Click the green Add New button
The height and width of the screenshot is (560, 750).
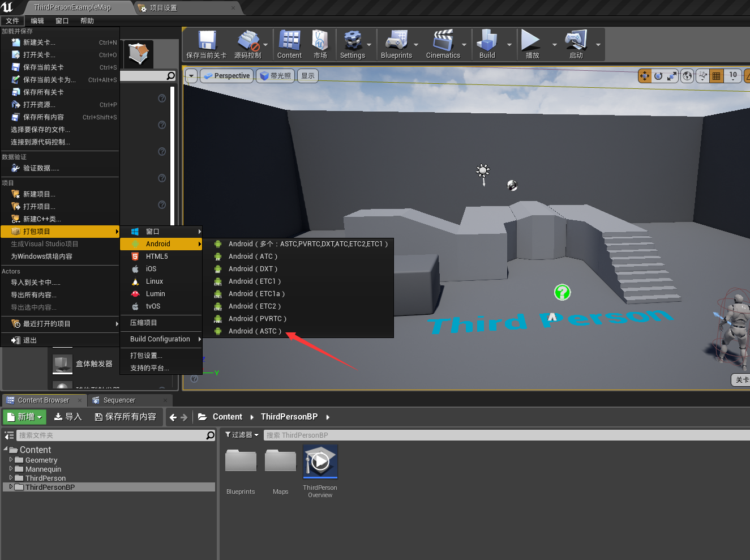pyautogui.click(x=25, y=417)
